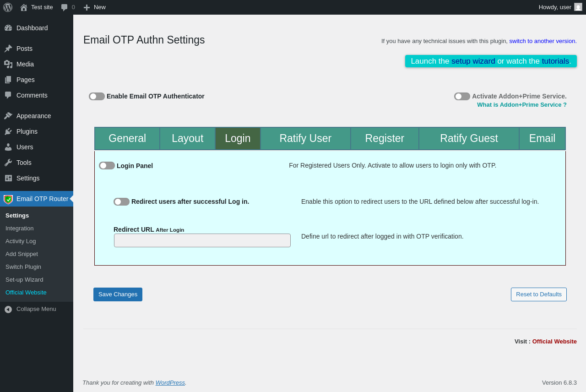Open Activity Log submenu item
Viewport: 586px width, 392px height.
pyautogui.click(x=37, y=241)
